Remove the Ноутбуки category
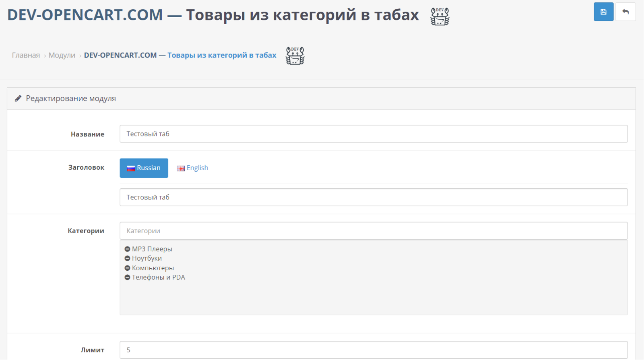 tap(127, 259)
